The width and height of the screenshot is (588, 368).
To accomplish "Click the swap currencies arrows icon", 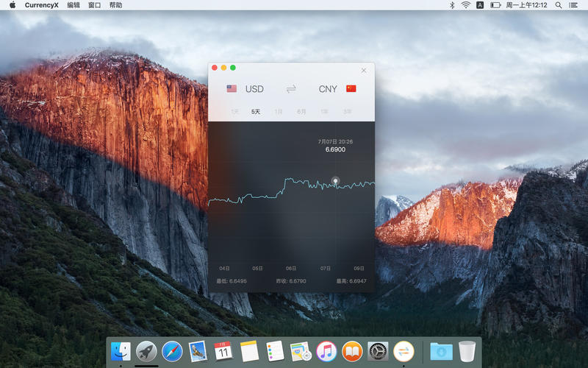I will pyautogui.click(x=291, y=89).
